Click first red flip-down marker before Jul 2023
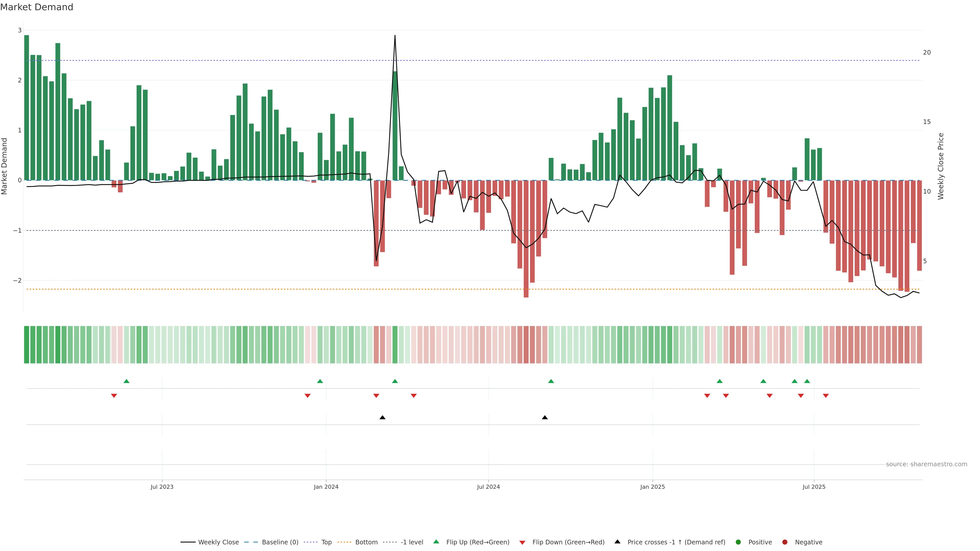This screenshot has height=551, width=980. coord(114,396)
